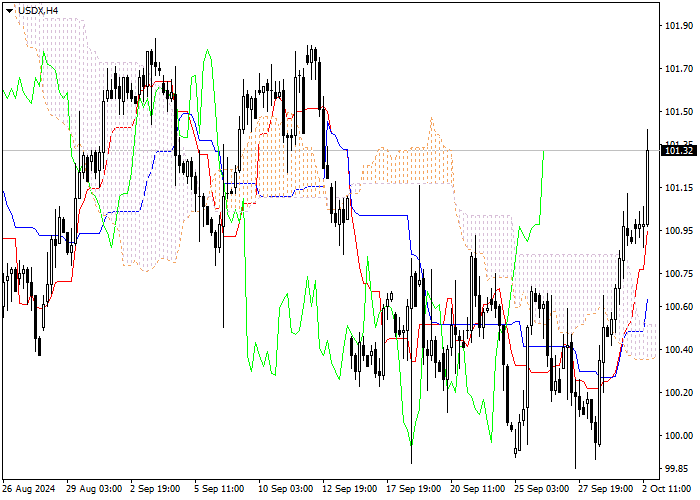Click the 100.00 price axis label

pyautogui.click(x=679, y=435)
